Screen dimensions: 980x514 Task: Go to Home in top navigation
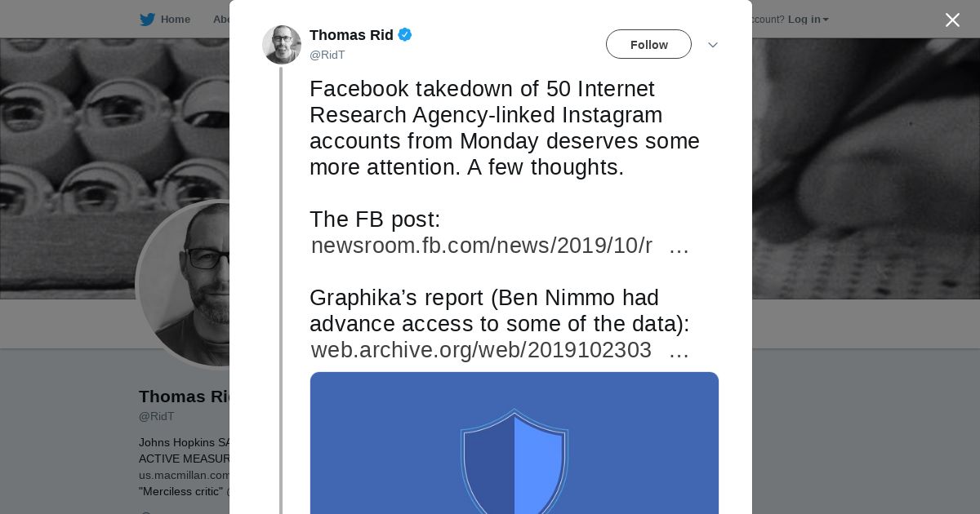coord(175,20)
